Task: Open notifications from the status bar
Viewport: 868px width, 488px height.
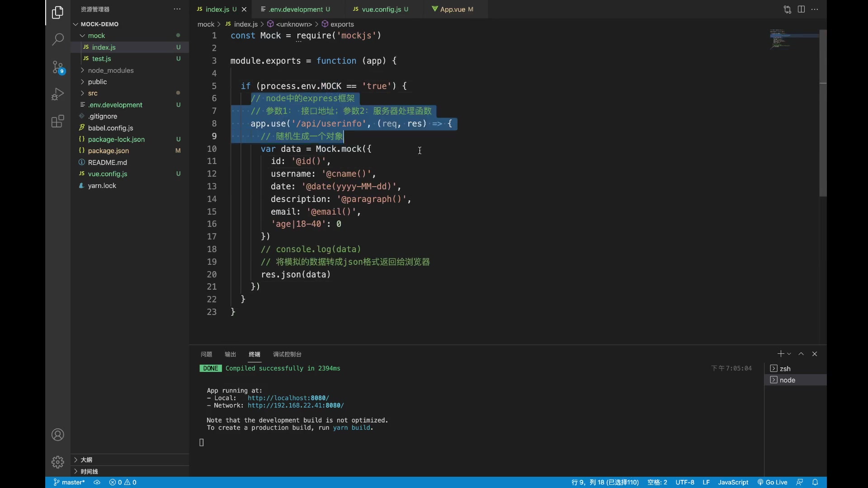Action: [816, 482]
